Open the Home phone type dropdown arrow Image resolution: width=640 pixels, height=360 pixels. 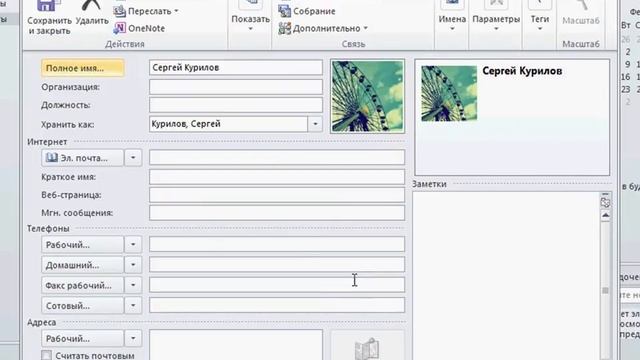click(x=133, y=265)
